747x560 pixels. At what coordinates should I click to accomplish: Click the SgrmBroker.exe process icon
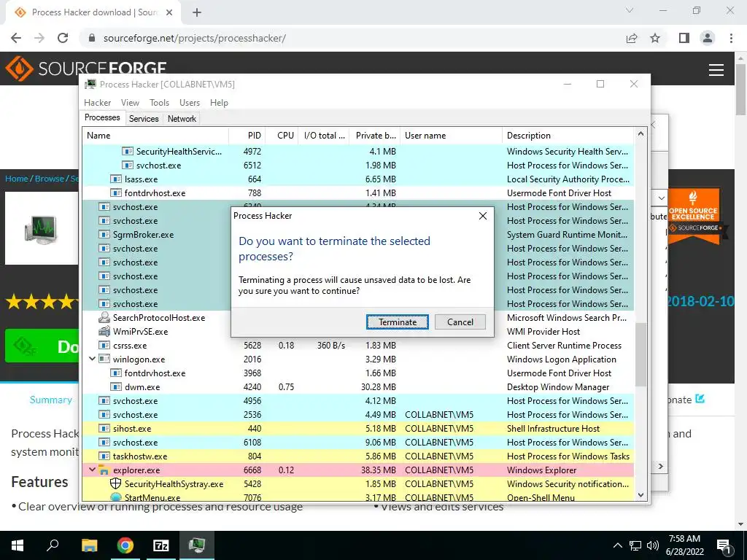click(x=104, y=234)
